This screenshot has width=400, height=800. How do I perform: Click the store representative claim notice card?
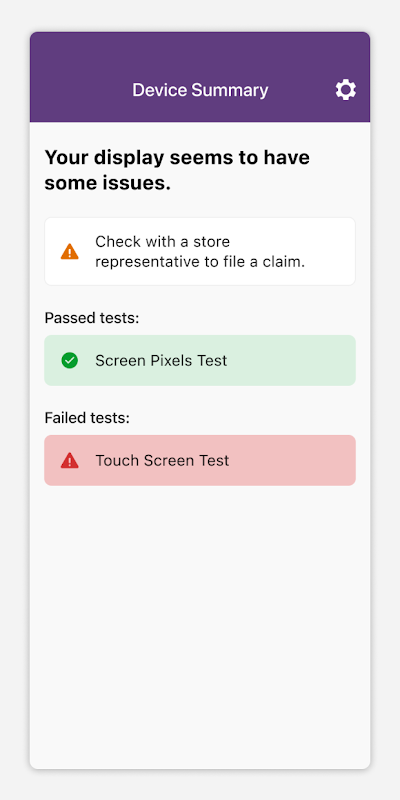click(200, 252)
